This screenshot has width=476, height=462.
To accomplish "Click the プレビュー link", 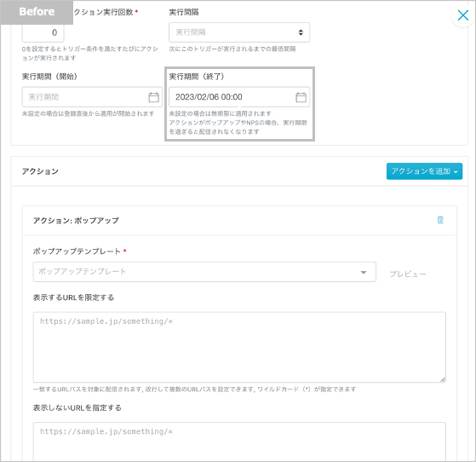I will tap(408, 274).
